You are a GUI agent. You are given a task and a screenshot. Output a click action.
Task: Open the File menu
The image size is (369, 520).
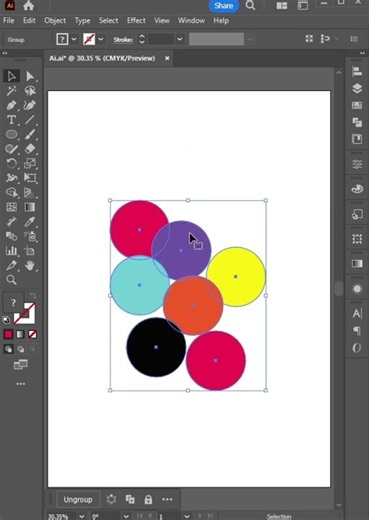8,21
